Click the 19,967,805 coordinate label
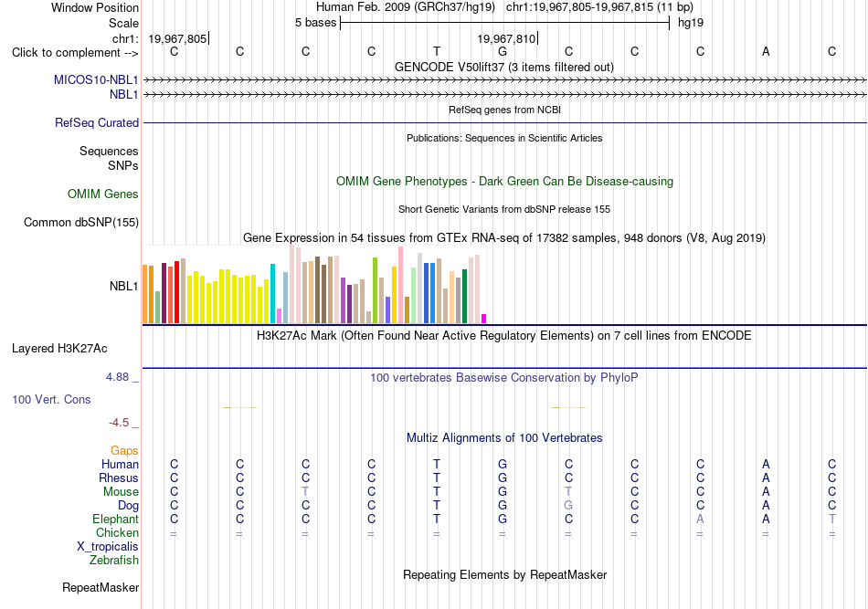The width and height of the screenshot is (868, 609). 177,38
